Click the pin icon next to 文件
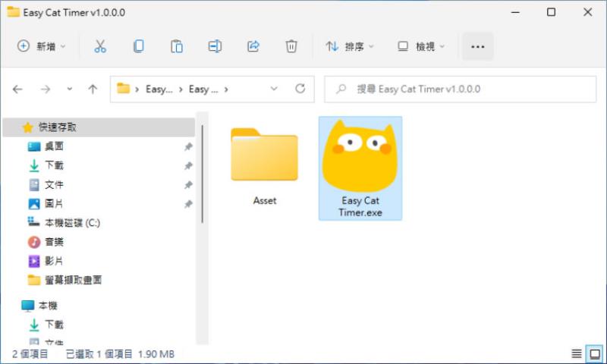This screenshot has height=364, width=607. pos(188,185)
